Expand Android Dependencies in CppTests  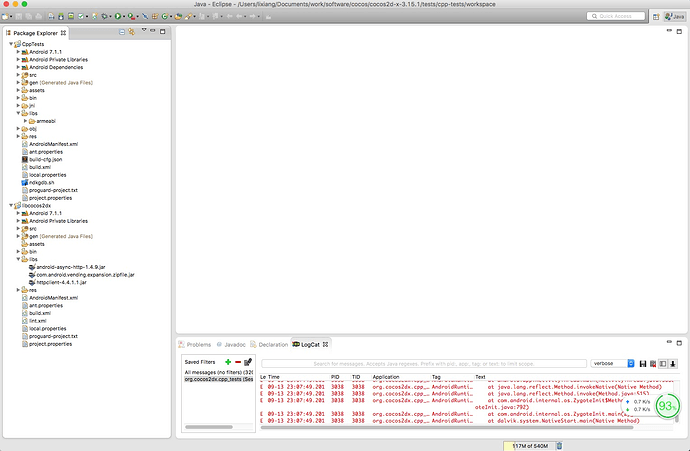tap(18, 67)
